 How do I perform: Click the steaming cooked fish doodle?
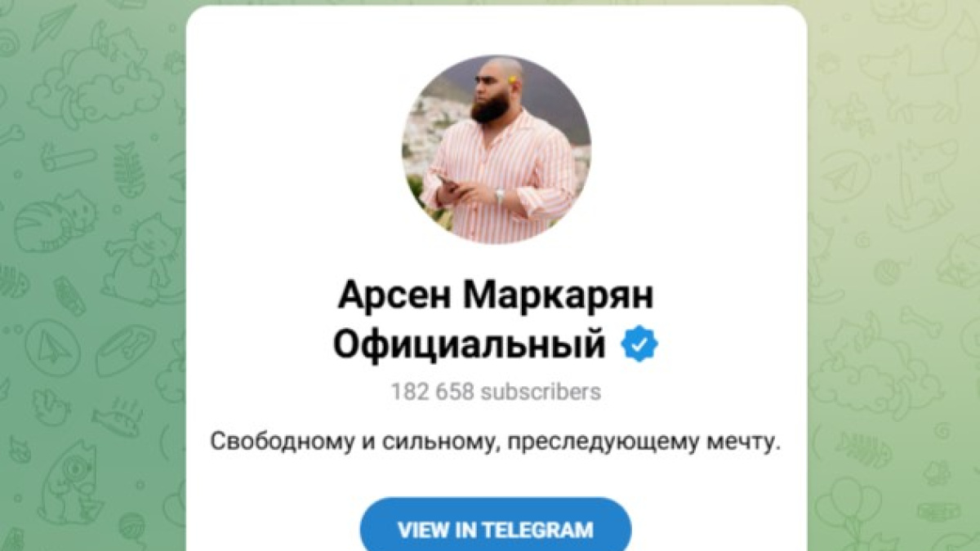pyautogui.click(x=118, y=416)
